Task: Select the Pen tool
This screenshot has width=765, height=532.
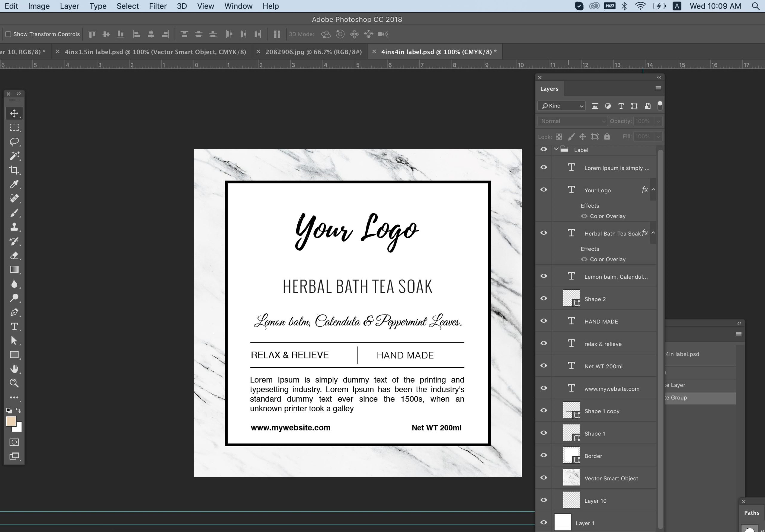Action: [14, 312]
